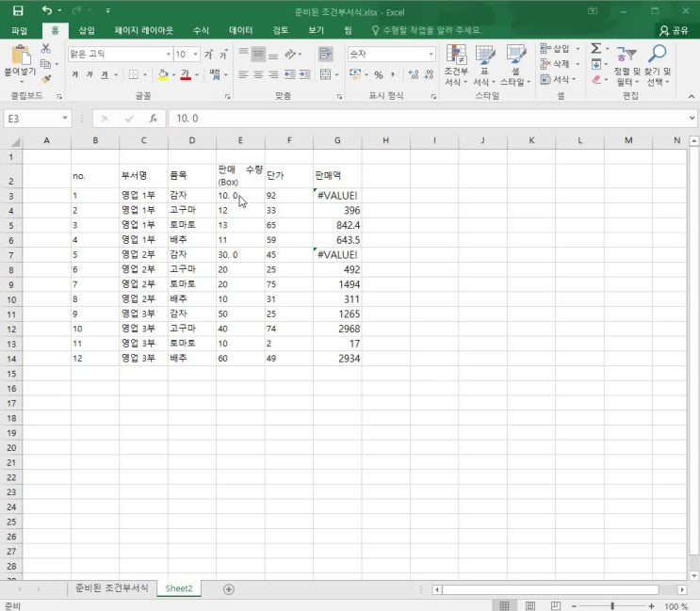Screen dimensions: 700x611
Task: Toggle Wrap Text in alignment group
Action: [x=325, y=54]
